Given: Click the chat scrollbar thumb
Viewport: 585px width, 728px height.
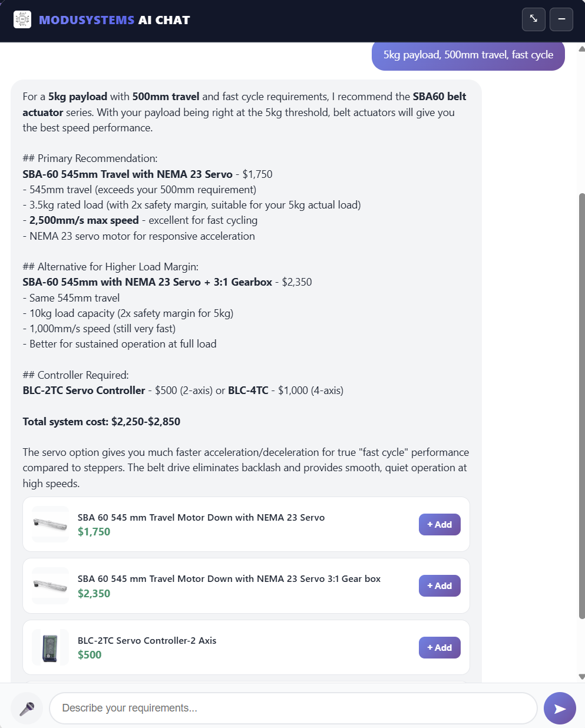Looking at the screenshot, I should 581,406.
